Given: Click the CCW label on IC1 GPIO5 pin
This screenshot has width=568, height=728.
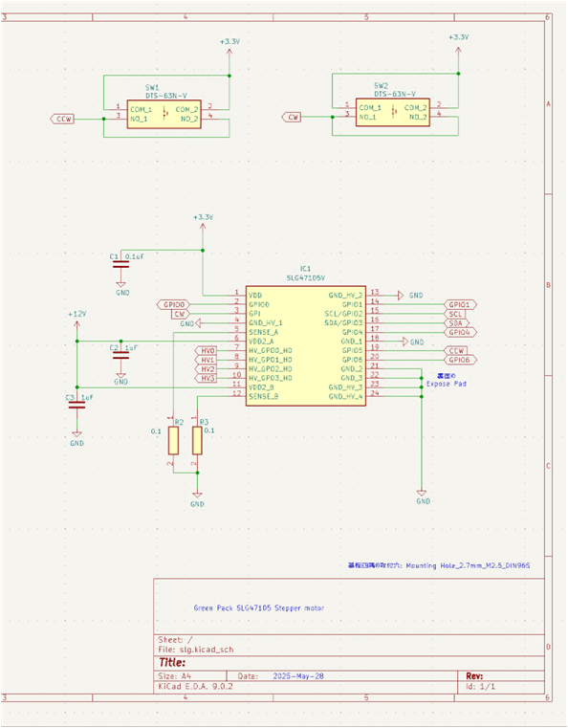Looking at the screenshot, I should (x=456, y=351).
